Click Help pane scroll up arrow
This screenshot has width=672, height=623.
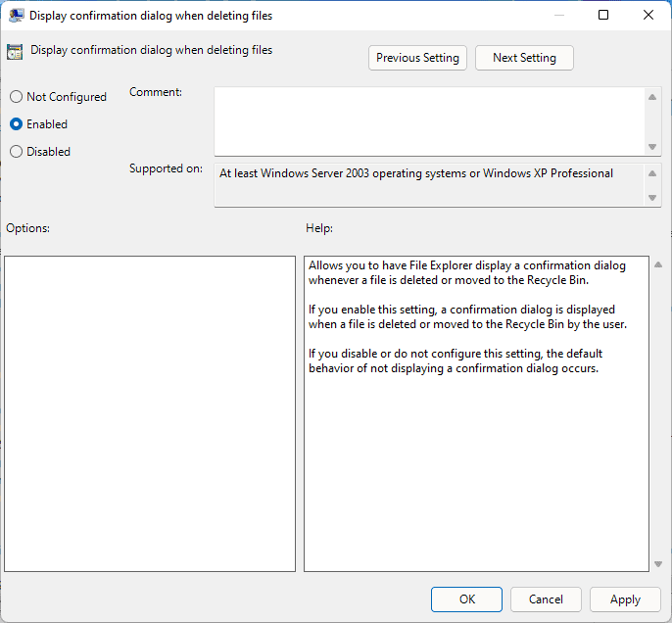point(658,264)
